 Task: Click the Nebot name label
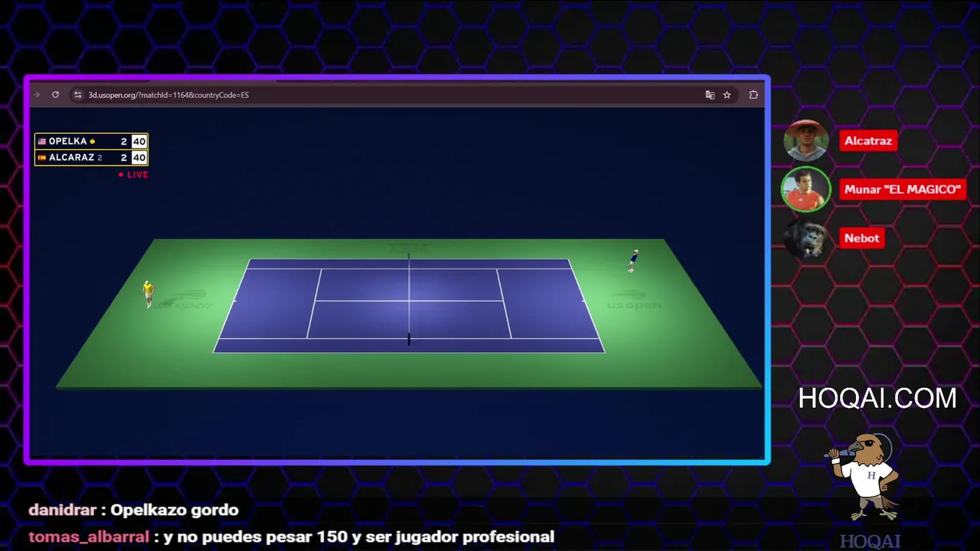coord(862,238)
